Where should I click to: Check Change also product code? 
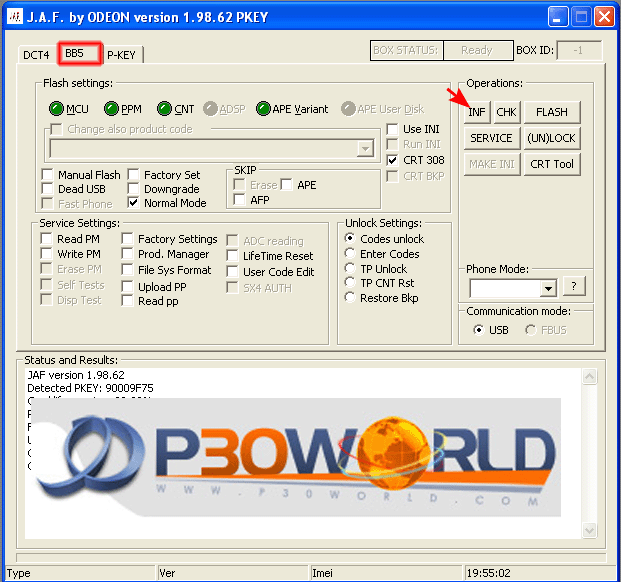point(56,129)
